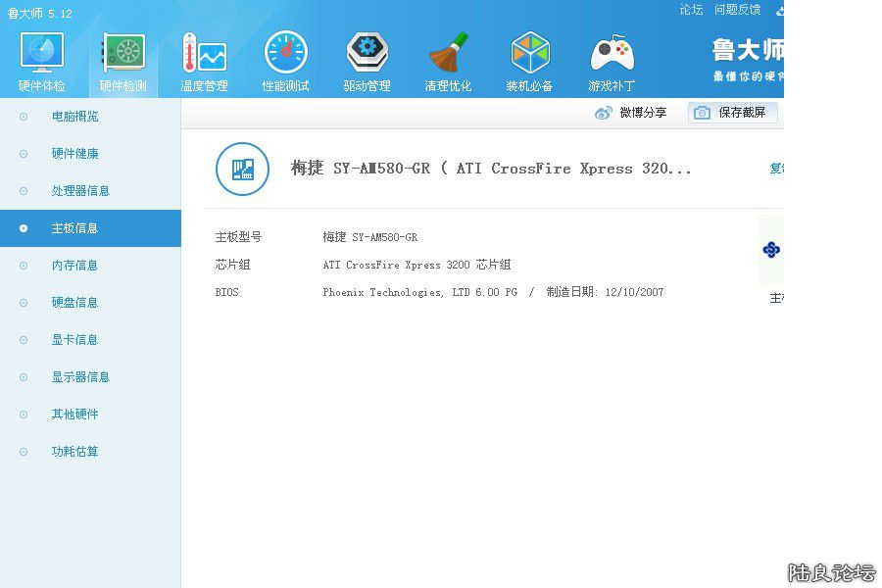The image size is (882, 588).
Task: Open 功耗估算 power estimate item
Action: pos(74,452)
